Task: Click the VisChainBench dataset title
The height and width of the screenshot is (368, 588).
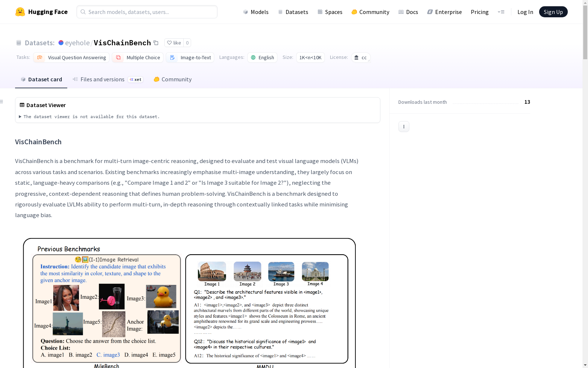Action: (122, 43)
